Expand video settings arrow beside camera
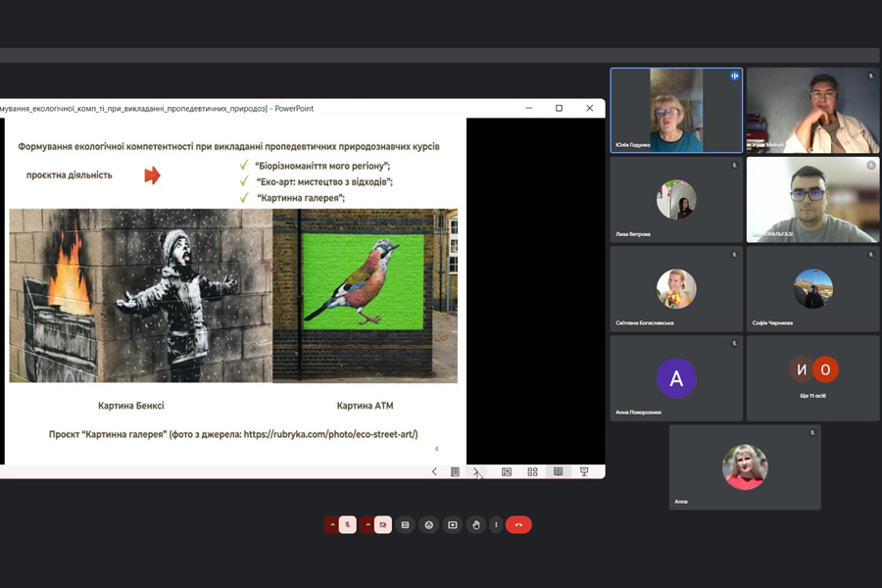This screenshot has width=882, height=588. 367,525
